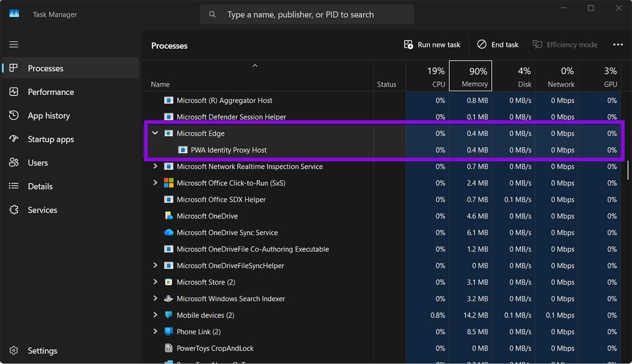The height and width of the screenshot is (364, 632).
Task: Click the OneDrive Sync Service cloud icon
Action: click(x=169, y=232)
